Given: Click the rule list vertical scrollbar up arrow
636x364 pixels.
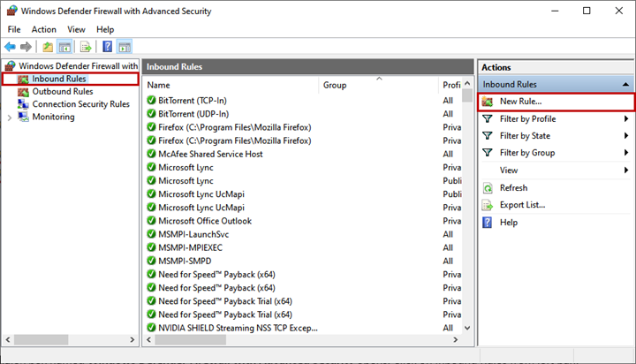Looking at the screenshot, I should [x=467, y=83].
